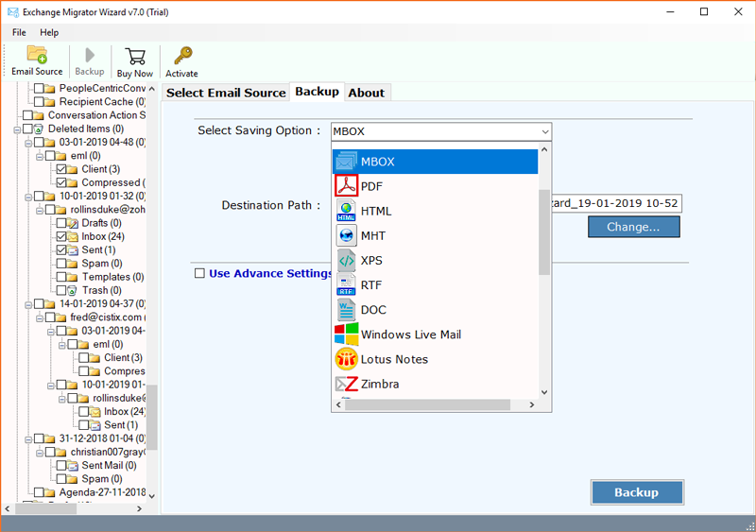Click the blue Backup button
756x532 pixels.
click(x=637, y=492)
